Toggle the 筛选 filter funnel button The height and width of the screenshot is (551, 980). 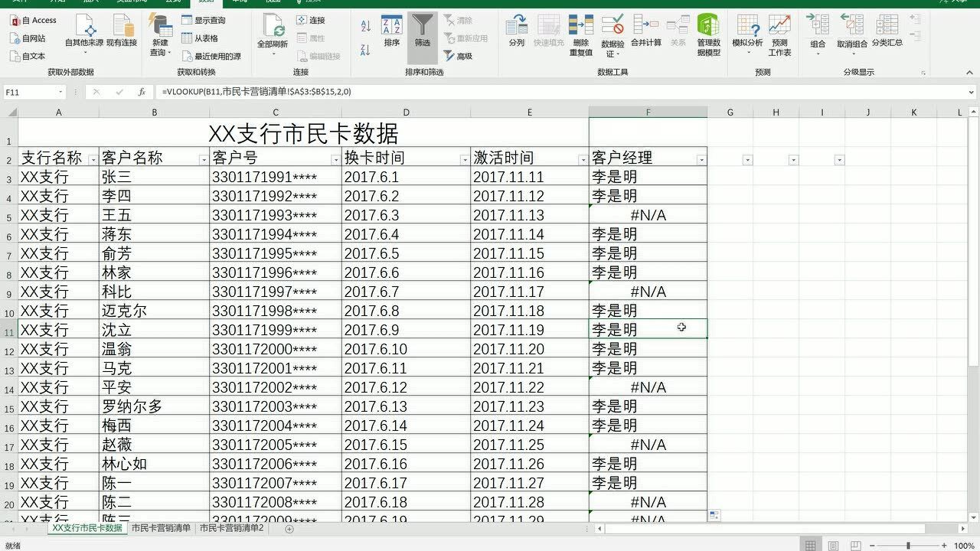pos(422,31)
